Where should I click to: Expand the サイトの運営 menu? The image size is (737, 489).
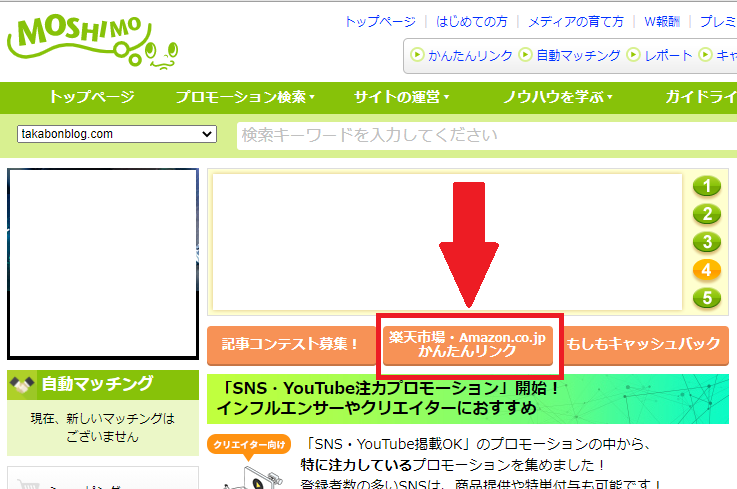click(401, 97)
